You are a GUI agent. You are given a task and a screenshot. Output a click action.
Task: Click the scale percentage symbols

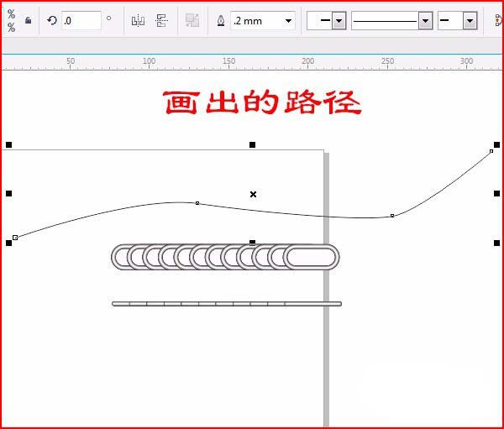11,20
